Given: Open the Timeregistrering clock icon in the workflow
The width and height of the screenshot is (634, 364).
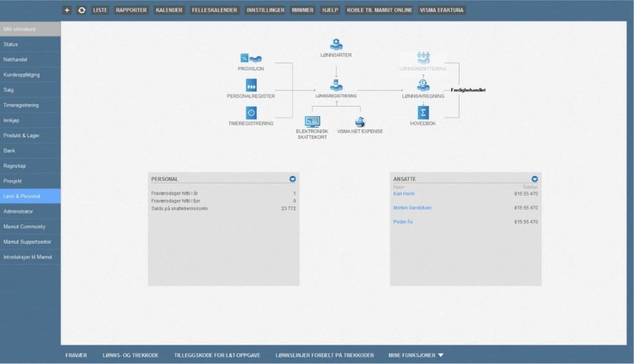Looking at the screenshot, I should point(251,113).
